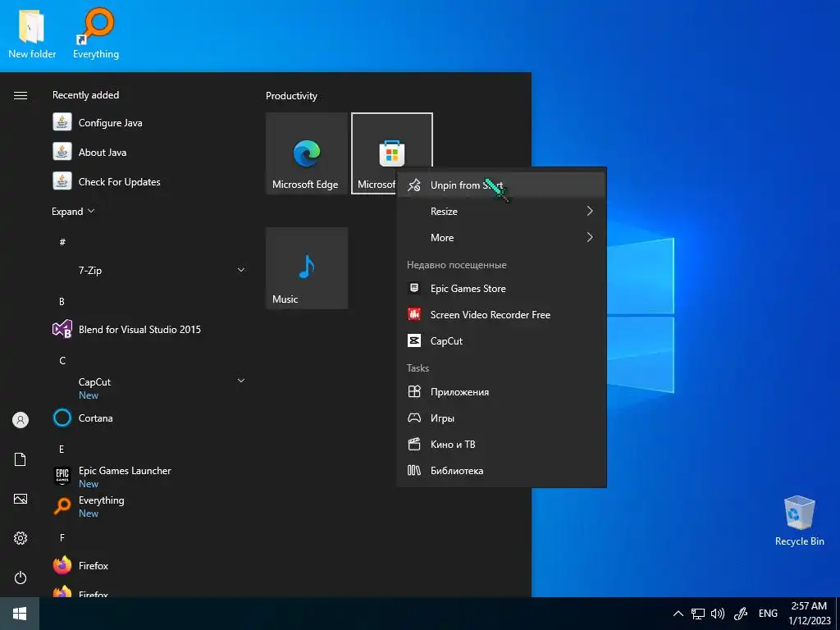
Task: Expand the 7-Zip folder chevron
Action: tap(241, 270)
